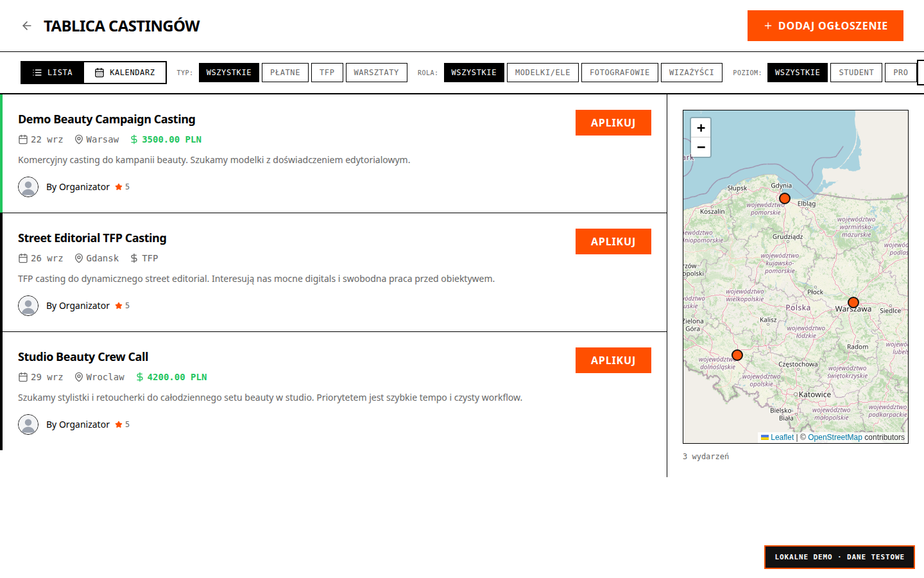Click the location pin next to Warsaw
The height and width of the screenshot is (578, 924).
pos(79,139)
